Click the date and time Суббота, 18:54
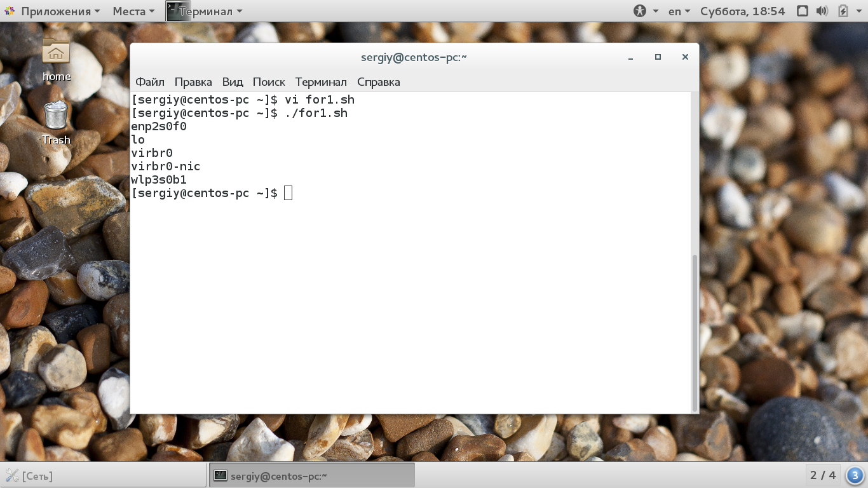 743,11
